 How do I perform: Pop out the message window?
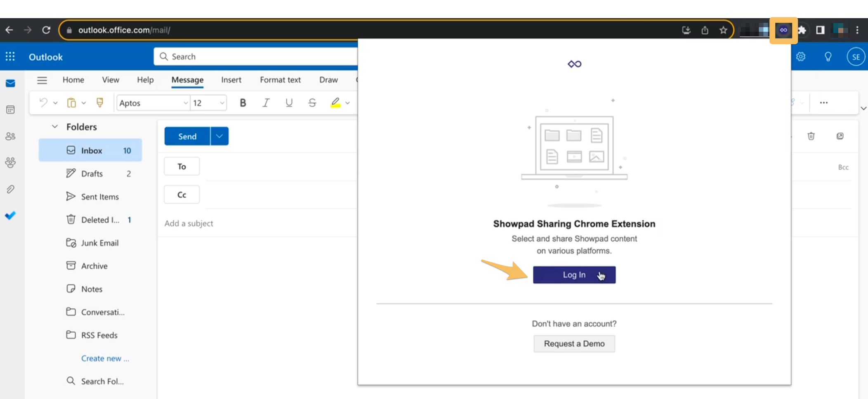point(840,136)
